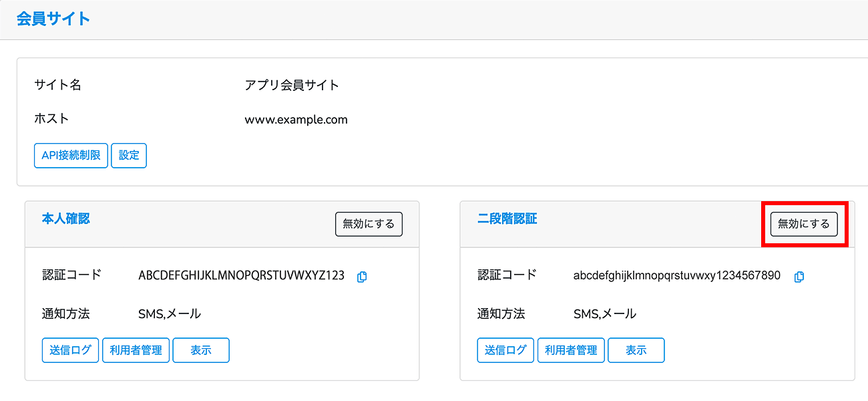The image size is (868, 401).
Task: Click the ABCDEFGHIJKLMNOPQRSTUVWXYZ123 code text
Action: click(x=241, y=275)
